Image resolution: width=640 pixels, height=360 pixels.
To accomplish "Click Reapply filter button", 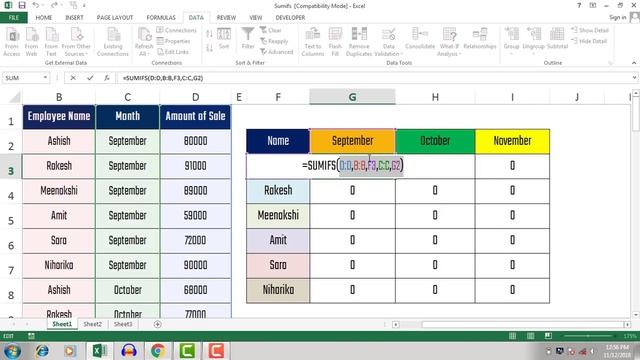I will pos(274,41).
